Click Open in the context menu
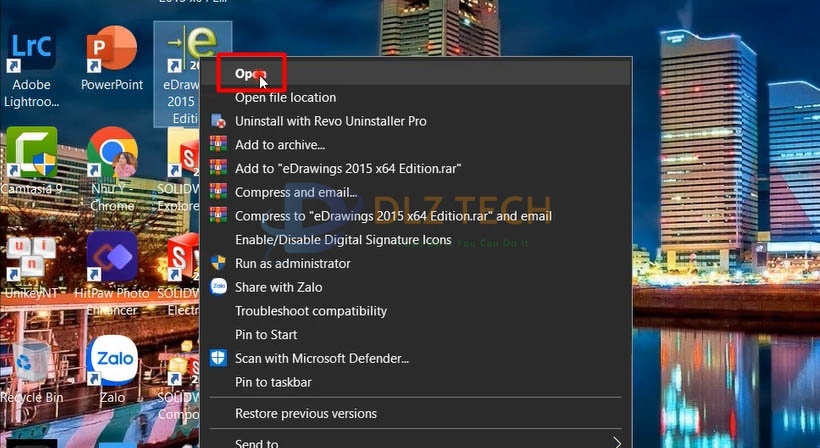The image size is (820, 448). click(247, 74)
